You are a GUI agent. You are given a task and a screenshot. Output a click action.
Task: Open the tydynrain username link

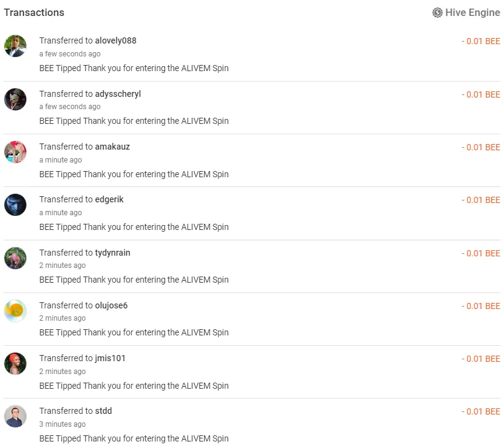(112, 253)
